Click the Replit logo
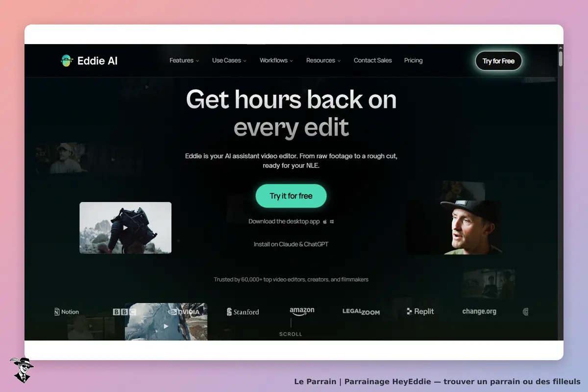The image size is (588, 392). click(x=420, y=312)
